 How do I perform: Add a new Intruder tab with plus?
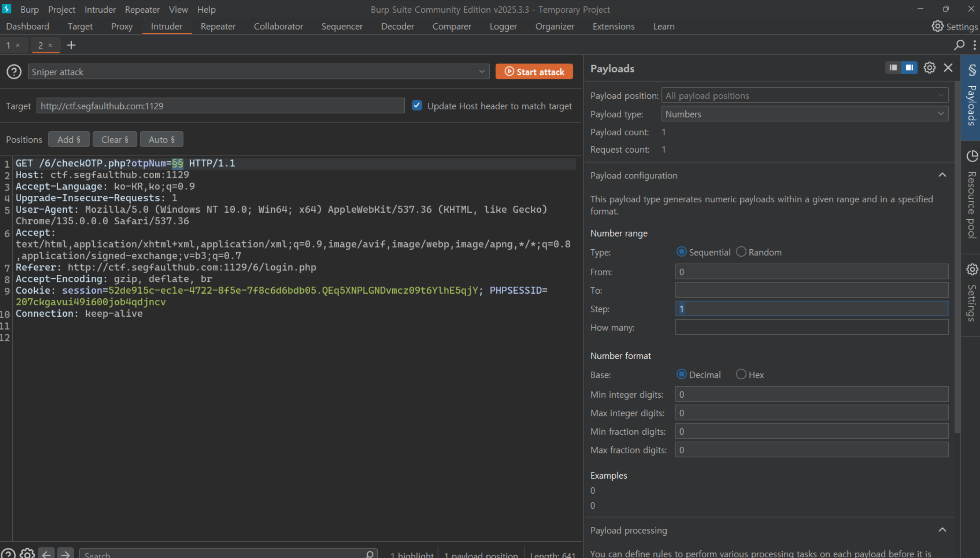coord(71,45)
